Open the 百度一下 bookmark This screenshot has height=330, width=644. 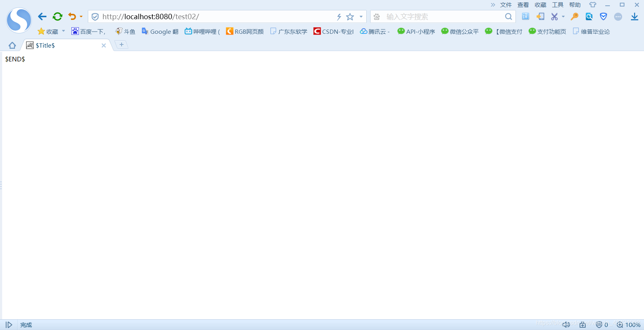click(x=88, y=31)
